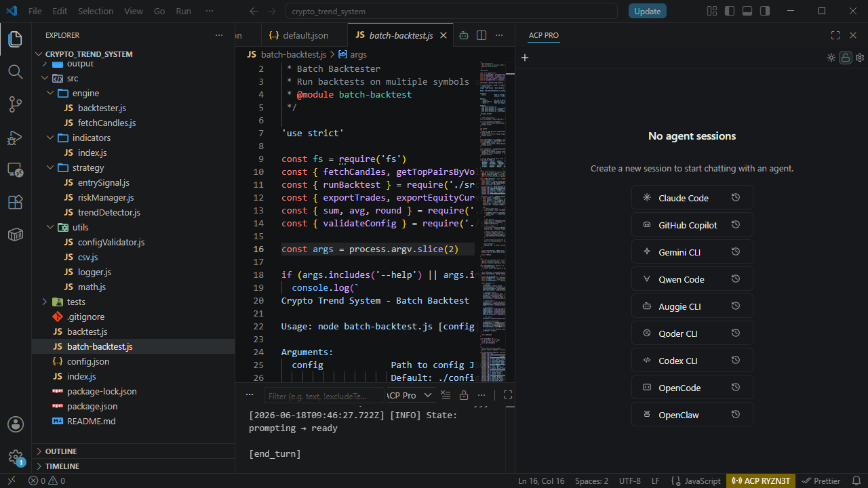Image resolution: width=868 pixels, height=488 pixels.
Task: Open remote window indicator in status bar
Action: [x=12, y=481]
